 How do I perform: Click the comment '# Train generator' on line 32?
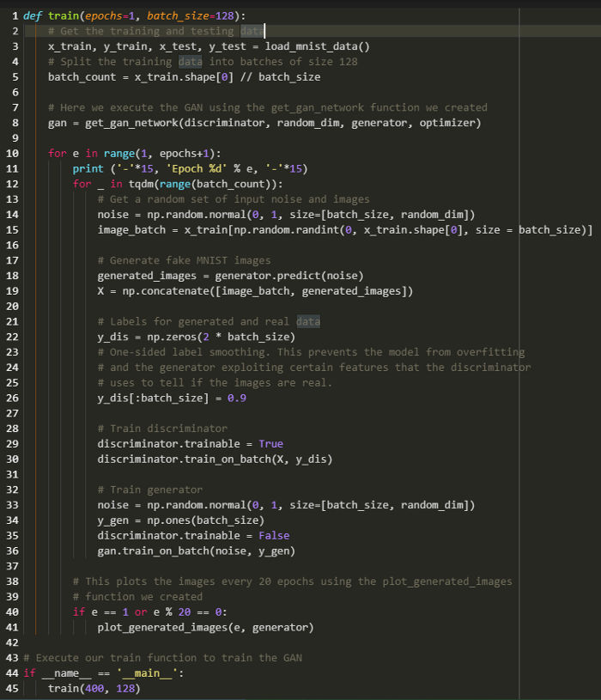pos(150,490)
